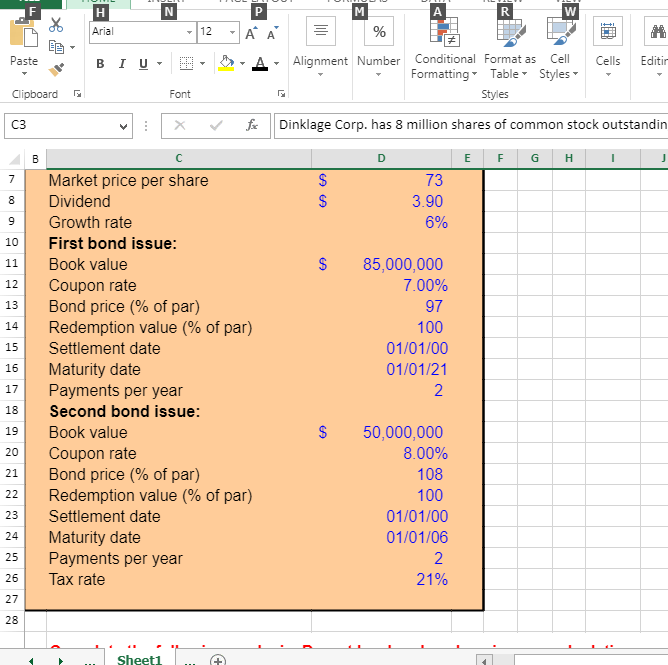Select coupon rate 7.00% cell
The height and width of the screenshot is (665, 668).
tap(381, 285)
